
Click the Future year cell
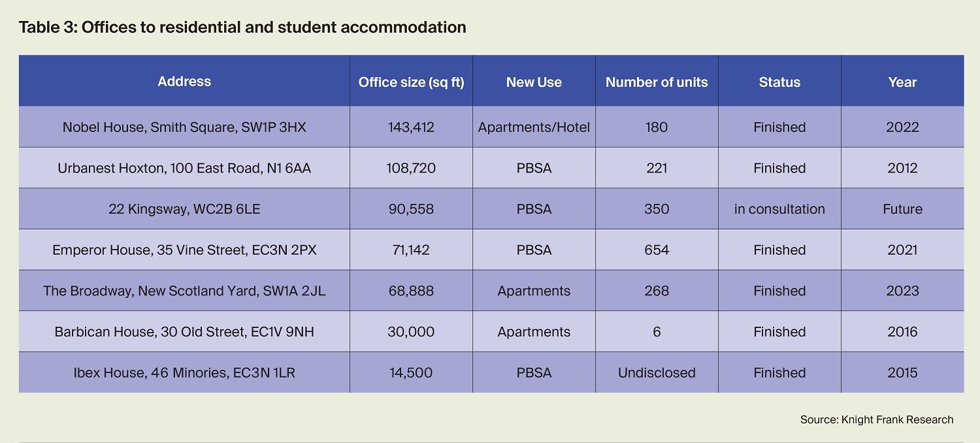point(902,209)
